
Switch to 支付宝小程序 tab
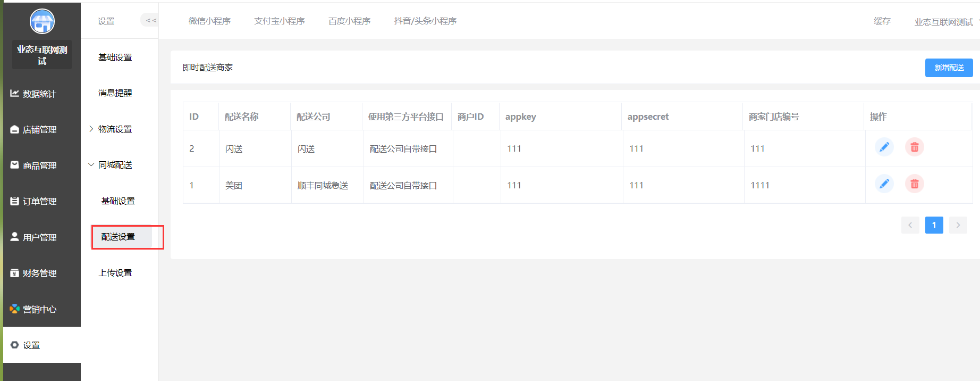click(280, 21)
